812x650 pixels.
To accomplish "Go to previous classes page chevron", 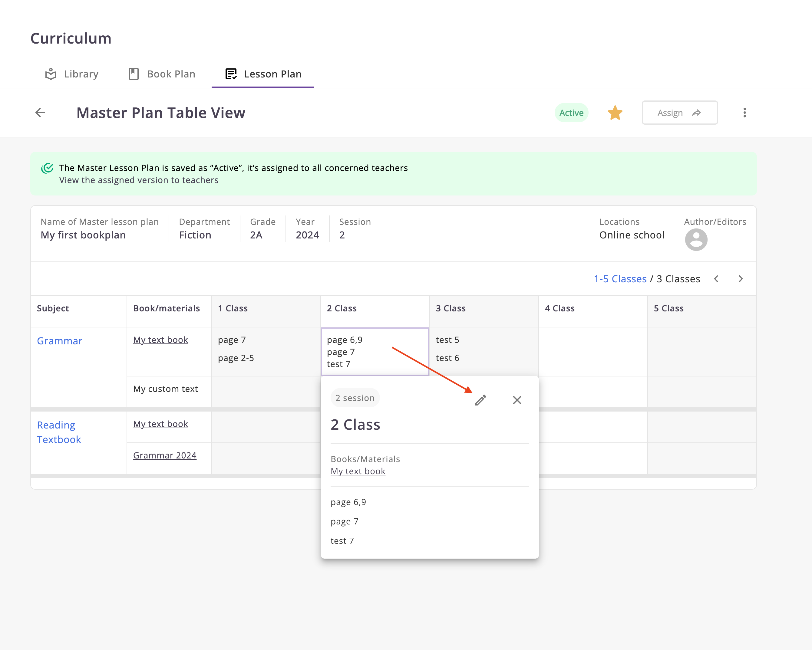I will click(x=716, y=279).
